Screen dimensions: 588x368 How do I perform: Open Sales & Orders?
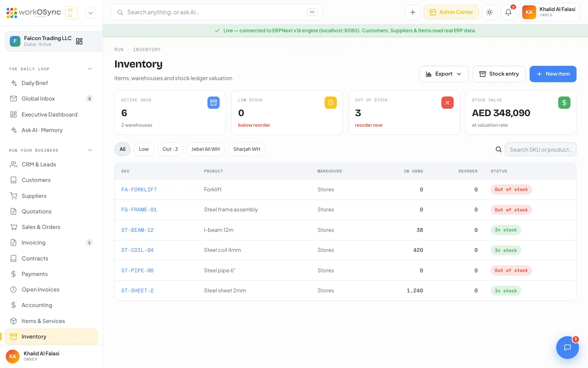coord(51,227)
